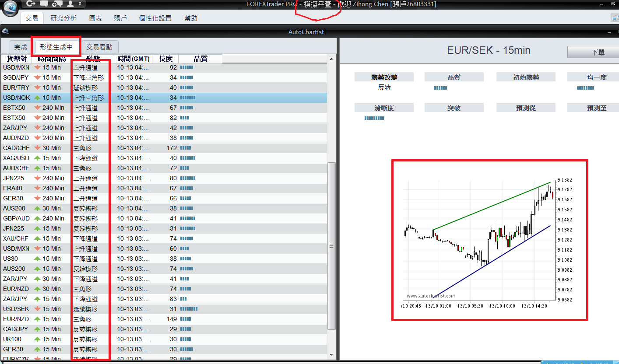This screenshot has height=364, width=619.
Task: Sort by the 時間間隔 column header
Action: pos(52,59)
